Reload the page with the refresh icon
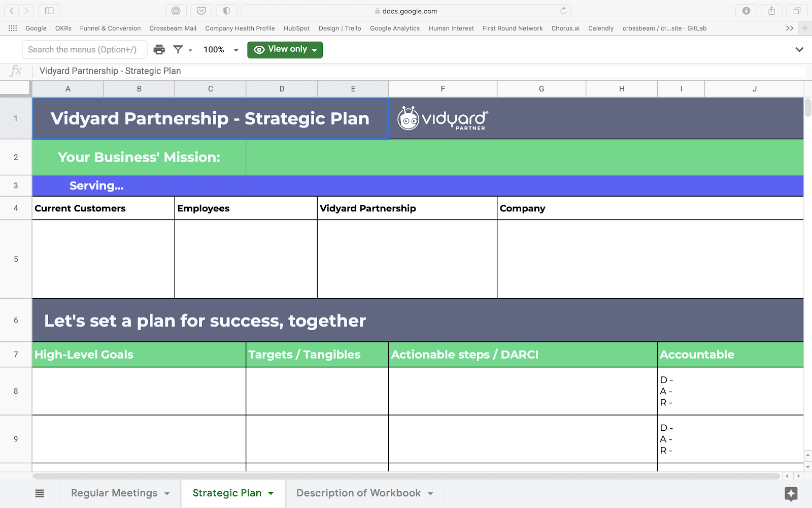This screenshot has height=508, width=812. [563, 11]
